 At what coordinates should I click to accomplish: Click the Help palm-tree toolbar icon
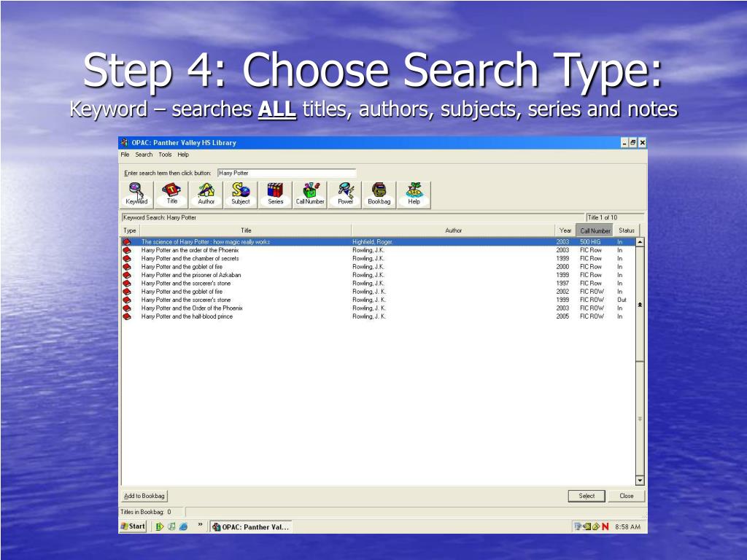click(x=414, y=194)
